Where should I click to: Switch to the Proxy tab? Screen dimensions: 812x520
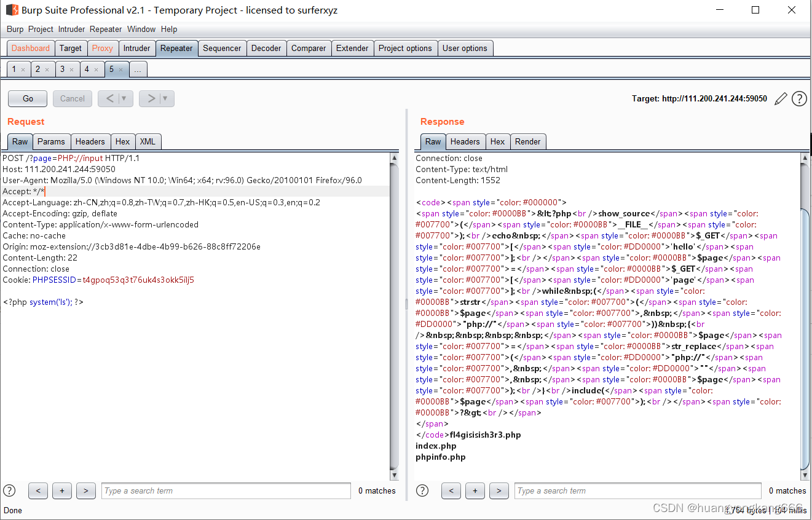click(103, 48)
